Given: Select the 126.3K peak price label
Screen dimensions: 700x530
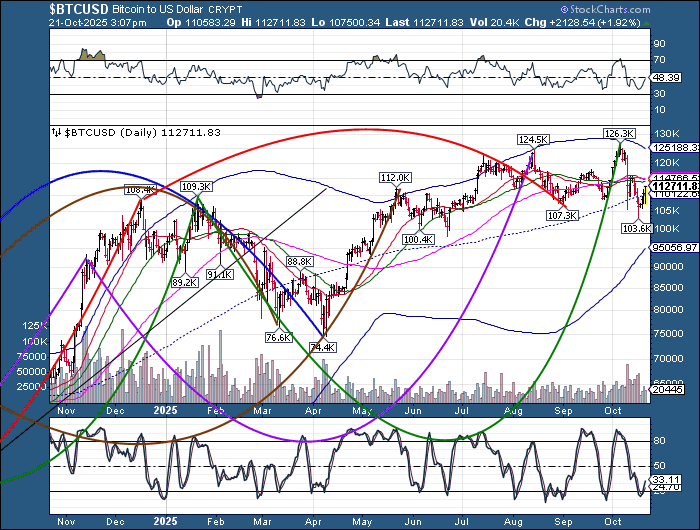Looking at the screenshot, I should 620,133.
